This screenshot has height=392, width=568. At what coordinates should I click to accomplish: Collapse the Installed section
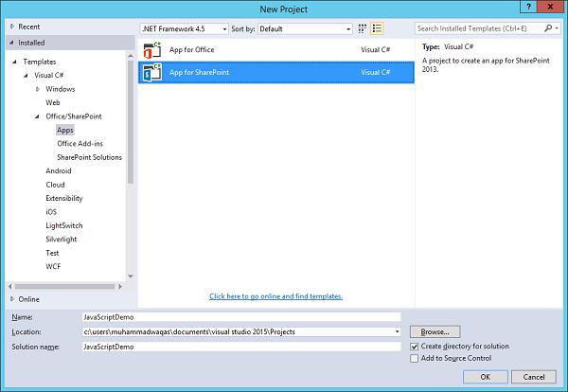pos(12,43)
